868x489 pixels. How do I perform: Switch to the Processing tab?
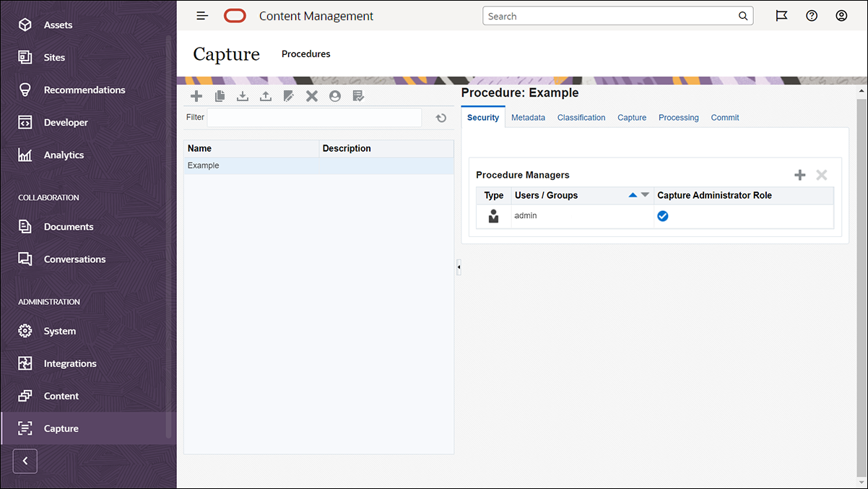[x=678, y=117]
